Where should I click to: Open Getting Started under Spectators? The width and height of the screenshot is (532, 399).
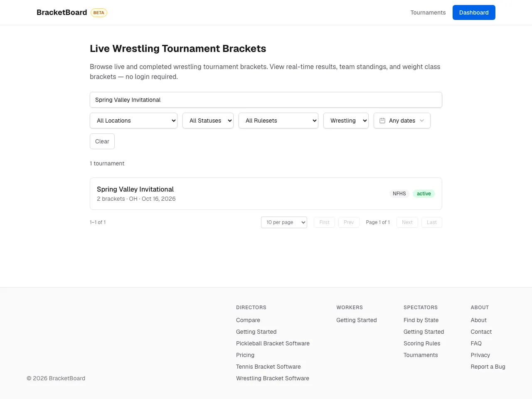click(424, 332)
